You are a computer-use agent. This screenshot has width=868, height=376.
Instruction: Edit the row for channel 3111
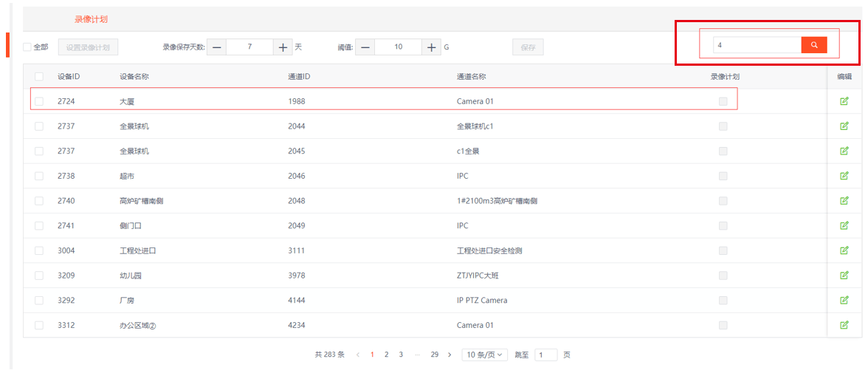[844, 250]
